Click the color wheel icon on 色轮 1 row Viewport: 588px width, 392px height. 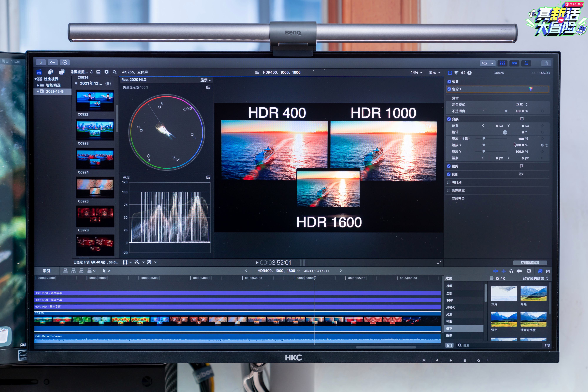(x=531, y=89)
